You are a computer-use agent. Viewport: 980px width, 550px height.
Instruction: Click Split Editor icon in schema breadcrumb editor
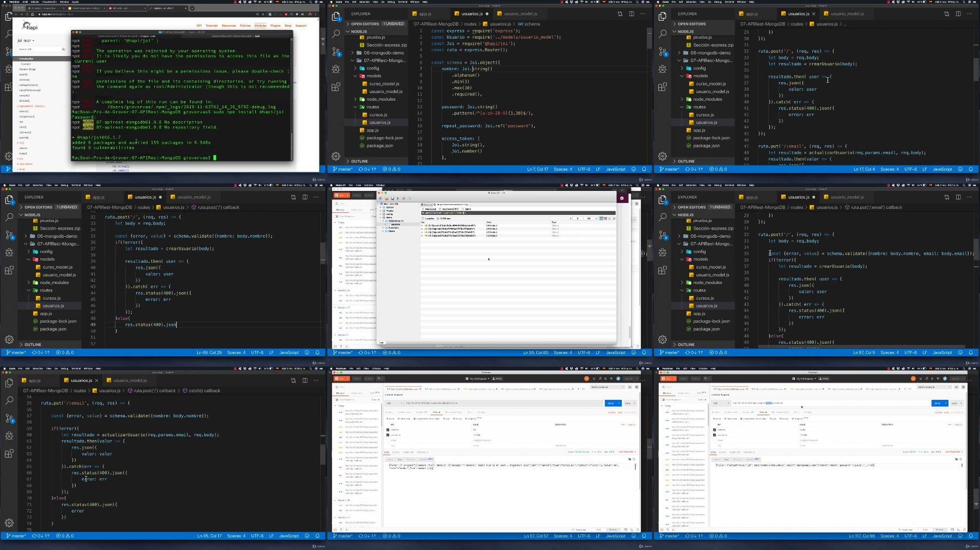point(632,14)
